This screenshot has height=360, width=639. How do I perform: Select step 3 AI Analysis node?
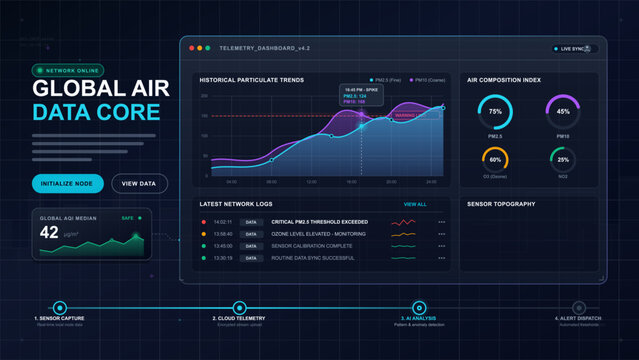(419, 308)
